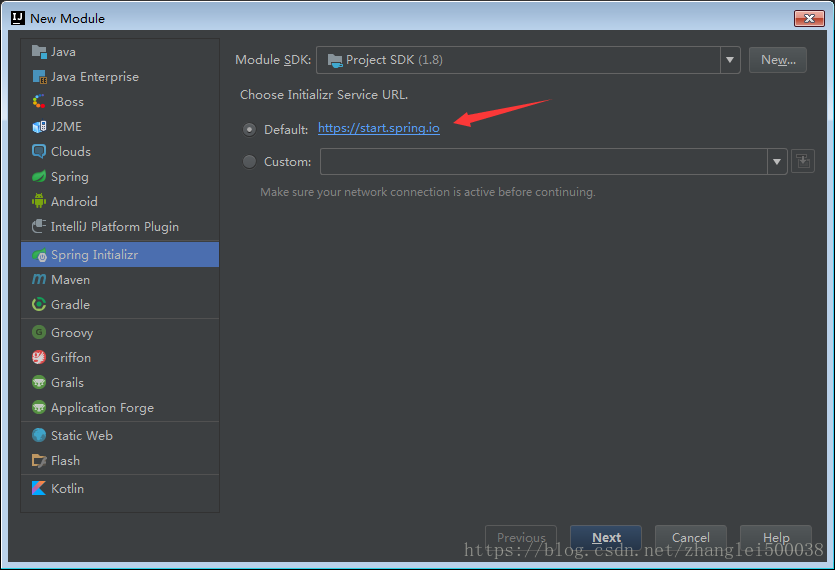Click the New... SDK button

click(x=777, y=60)
